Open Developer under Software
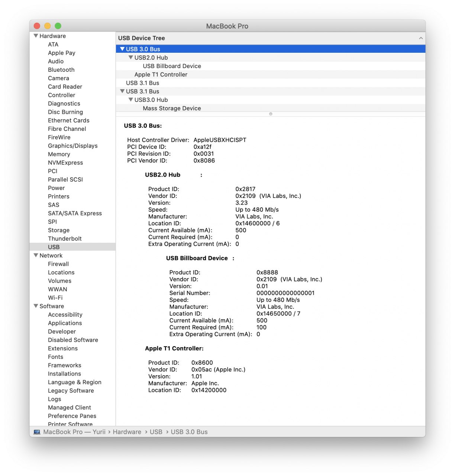 tap(62, 332)
